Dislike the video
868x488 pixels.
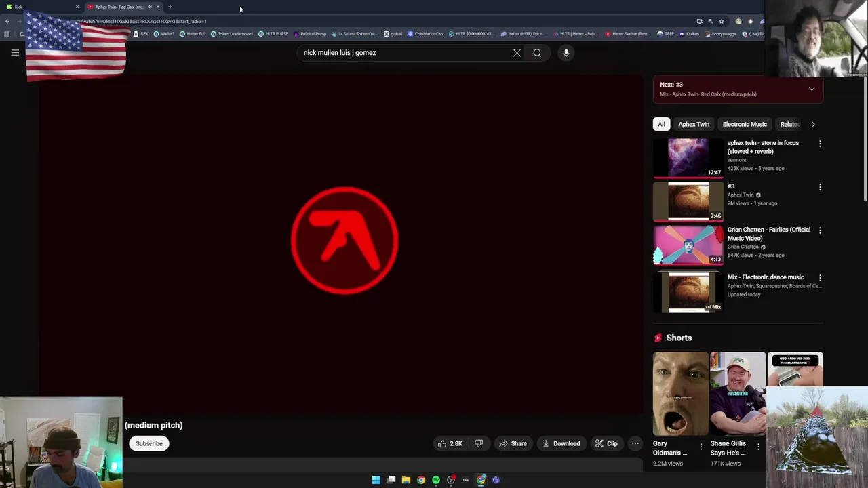(478, 443)
